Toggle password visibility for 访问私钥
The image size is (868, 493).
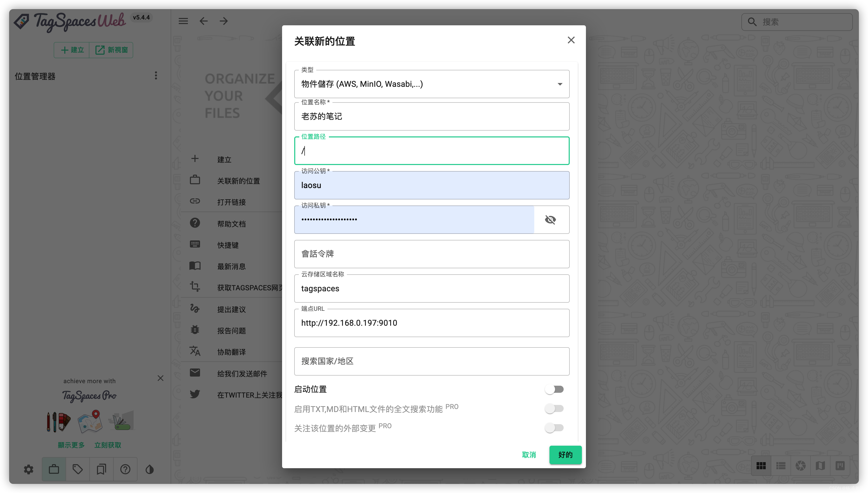(550, 220)
